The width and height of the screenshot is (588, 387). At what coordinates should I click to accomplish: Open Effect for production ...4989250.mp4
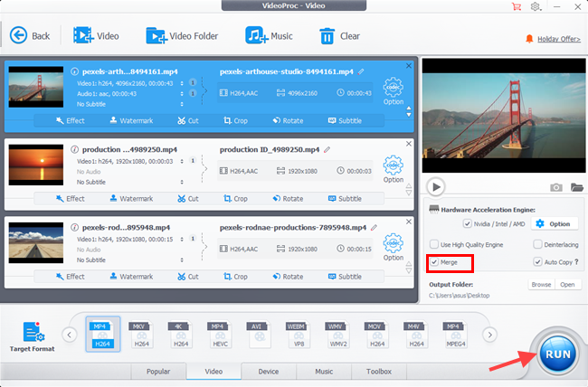71,198
